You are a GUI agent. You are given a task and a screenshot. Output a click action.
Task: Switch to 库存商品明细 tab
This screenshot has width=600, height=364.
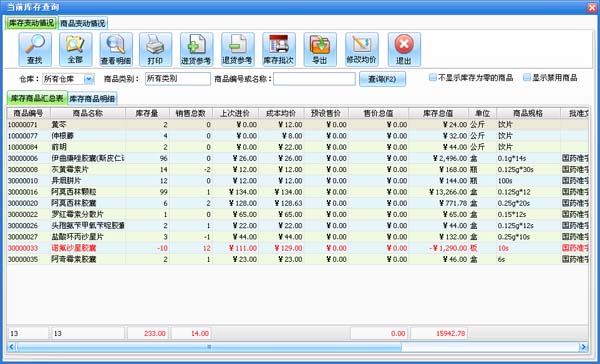[92, 99]
